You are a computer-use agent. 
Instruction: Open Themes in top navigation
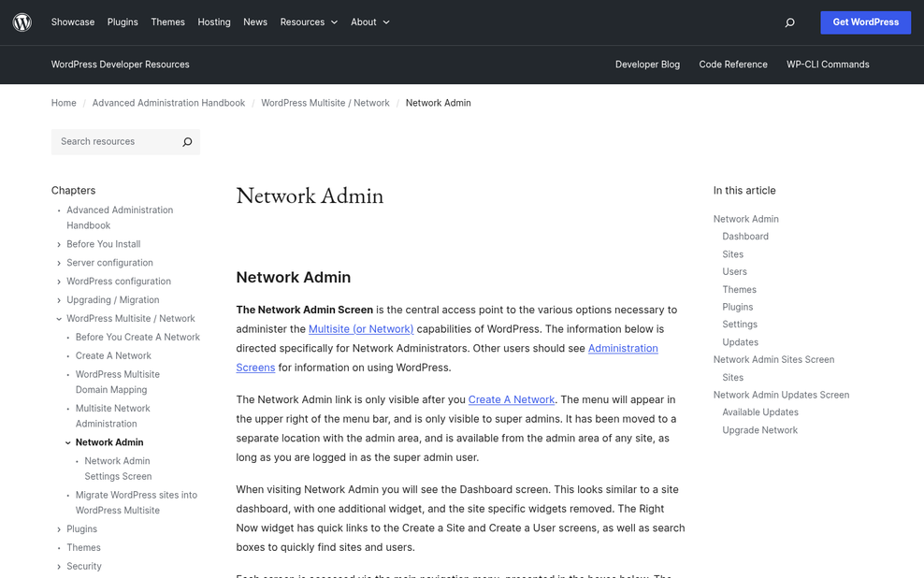(168, 22)
